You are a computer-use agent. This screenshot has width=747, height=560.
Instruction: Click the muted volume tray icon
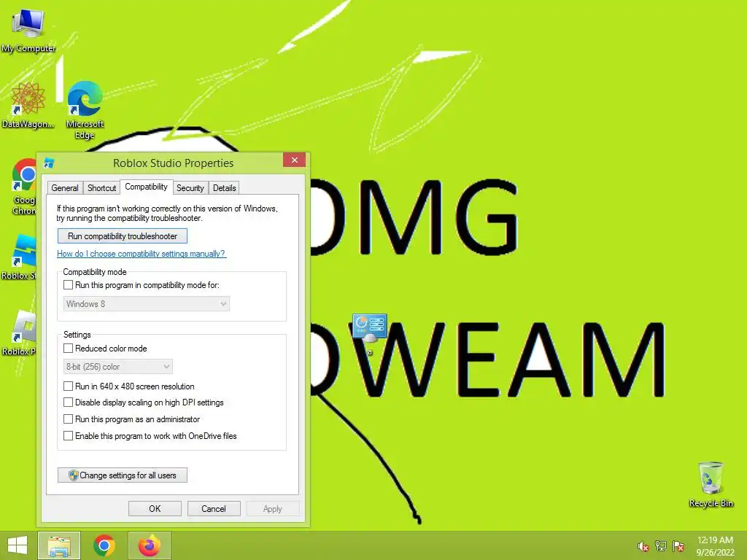coord(643,546)
